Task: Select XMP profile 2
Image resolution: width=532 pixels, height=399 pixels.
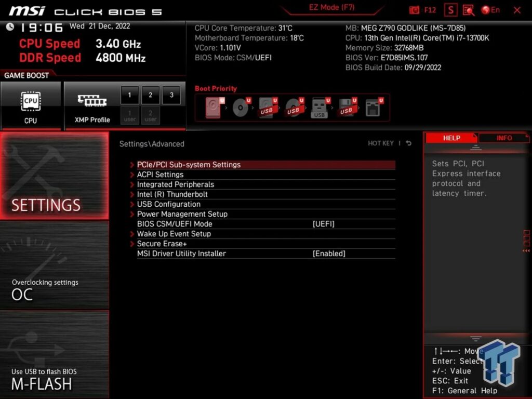Action: pyautogui.click(x=150, y=95)
